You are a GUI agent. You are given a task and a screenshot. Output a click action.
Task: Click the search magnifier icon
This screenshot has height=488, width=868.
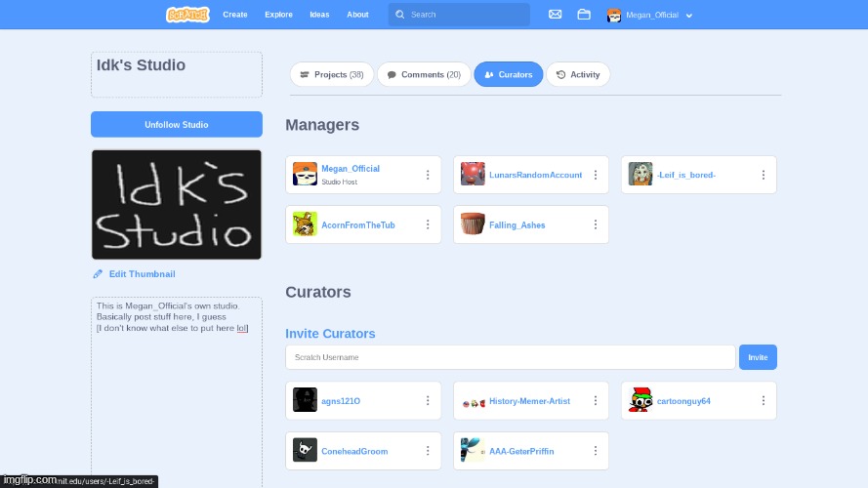tap(399, 15)
